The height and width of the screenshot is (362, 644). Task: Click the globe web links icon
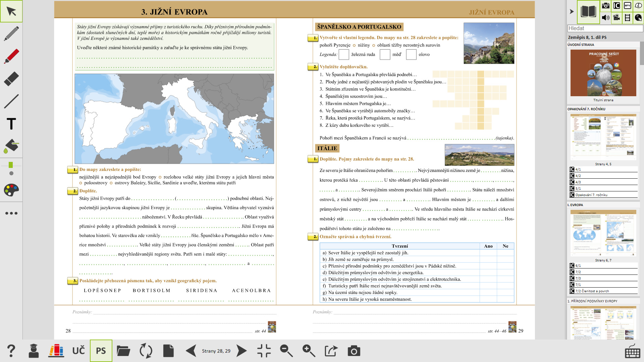pos(638,17)
